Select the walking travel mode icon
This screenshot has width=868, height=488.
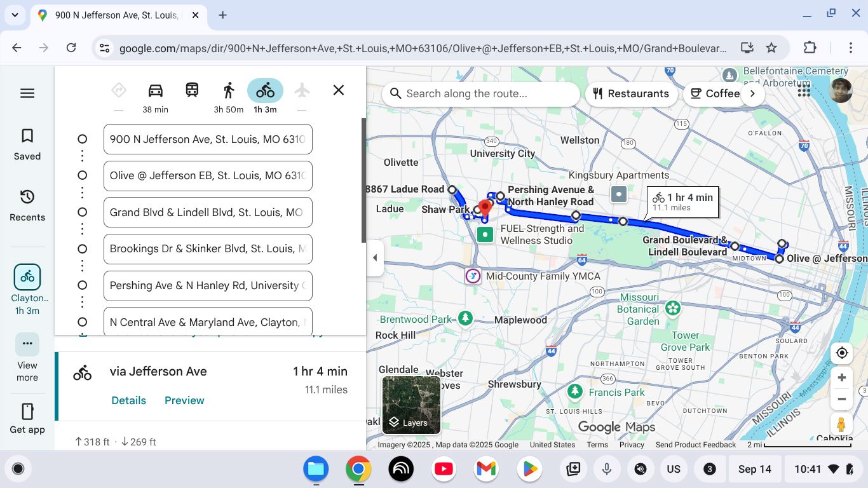(x=229, y=91)
